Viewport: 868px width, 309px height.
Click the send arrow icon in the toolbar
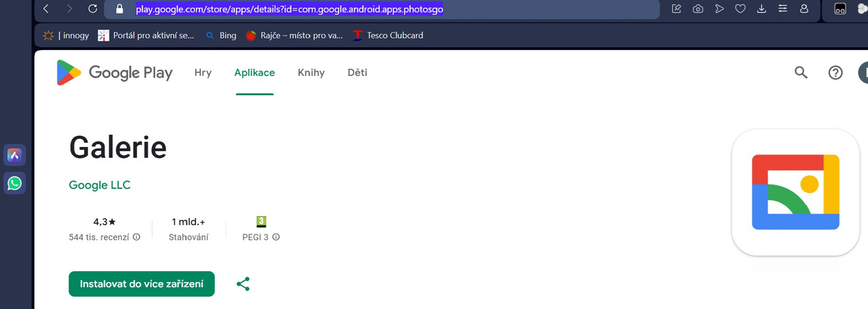point(719,9)
